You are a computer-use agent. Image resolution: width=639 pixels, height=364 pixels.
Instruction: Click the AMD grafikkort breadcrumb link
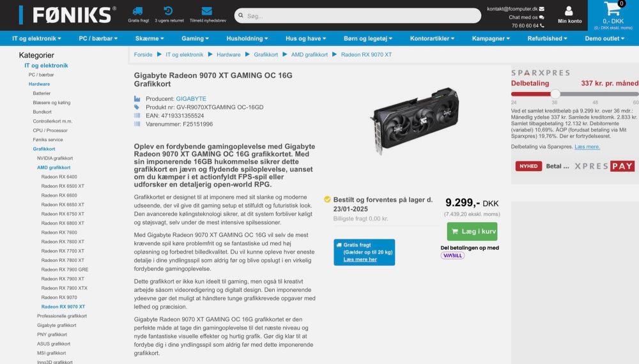pyautogui.click(x=309, y=54)
